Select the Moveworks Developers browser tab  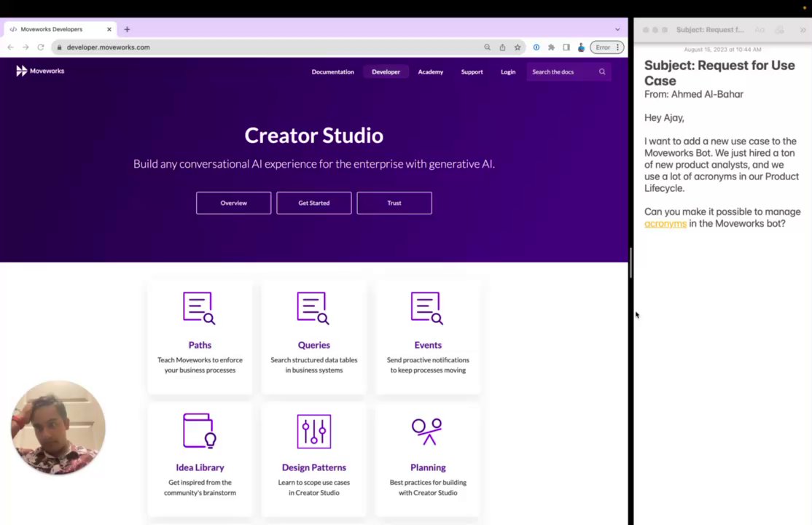[x=60, y=30]
